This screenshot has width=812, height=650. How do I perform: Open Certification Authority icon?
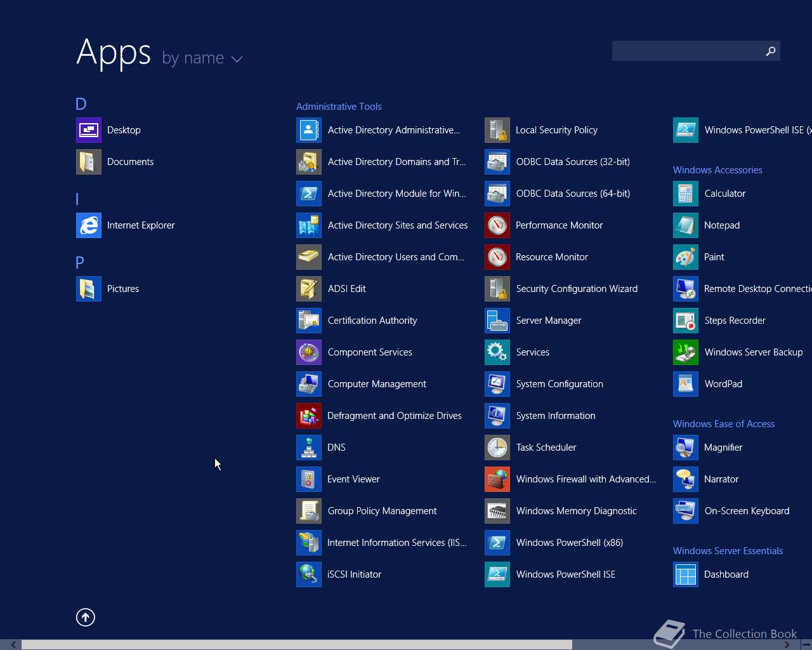[309, 321]
